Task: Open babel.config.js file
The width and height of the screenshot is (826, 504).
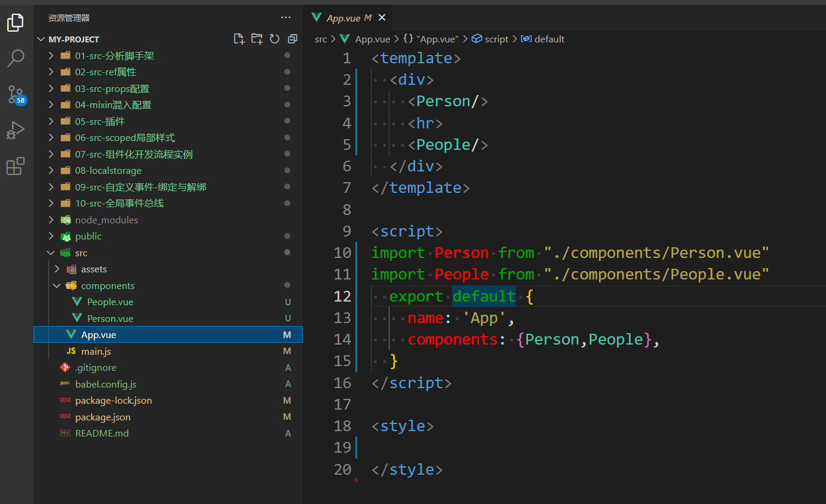Action: (168, 384)
